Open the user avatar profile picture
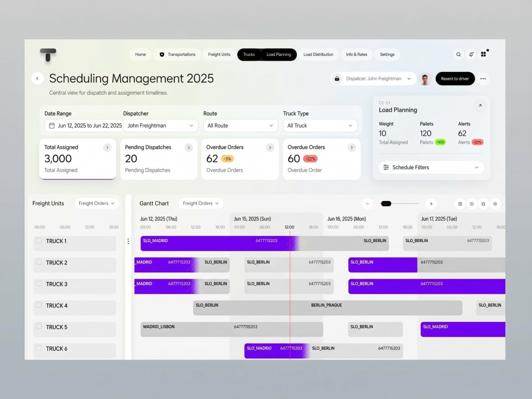 pos(425,79)
